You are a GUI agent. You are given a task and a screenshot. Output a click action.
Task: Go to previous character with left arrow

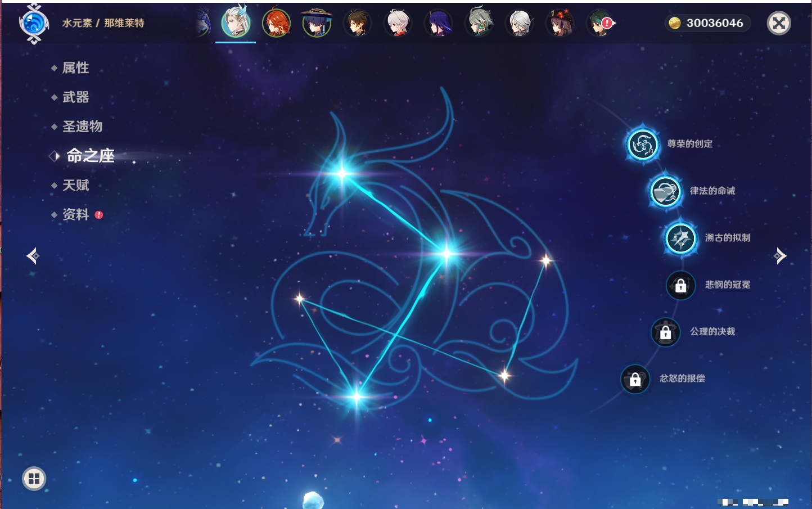tap(33, 256)
